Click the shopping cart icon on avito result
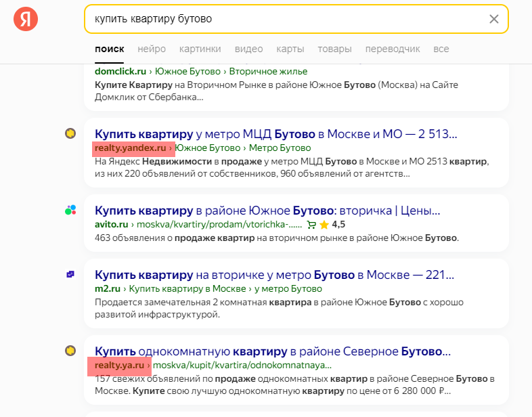This screenshot has height=417, width=532. tap(311, 225)
